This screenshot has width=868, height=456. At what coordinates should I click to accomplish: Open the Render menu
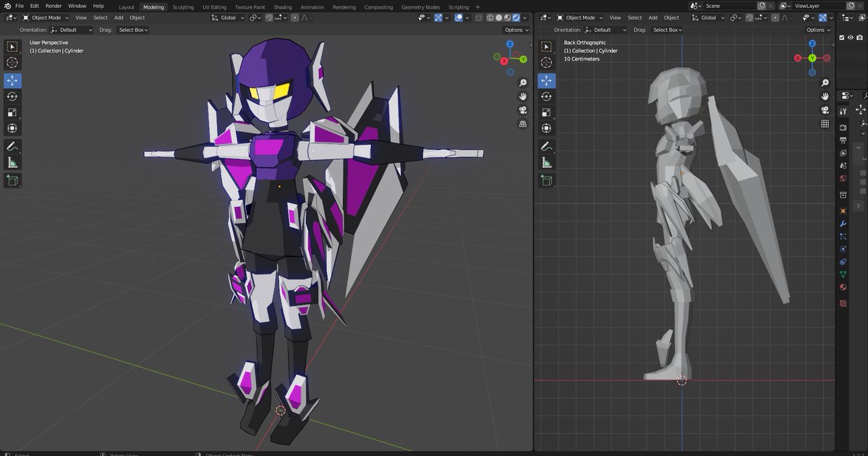pyautogui.click(x=54, y=6)
